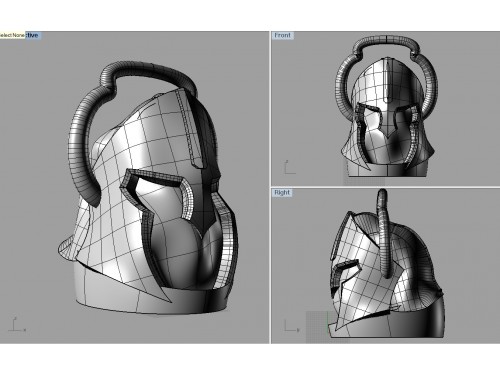This screenshot has height=375, width=500.
Task: Click the Front viewport title label
Action: pos(283,35)
